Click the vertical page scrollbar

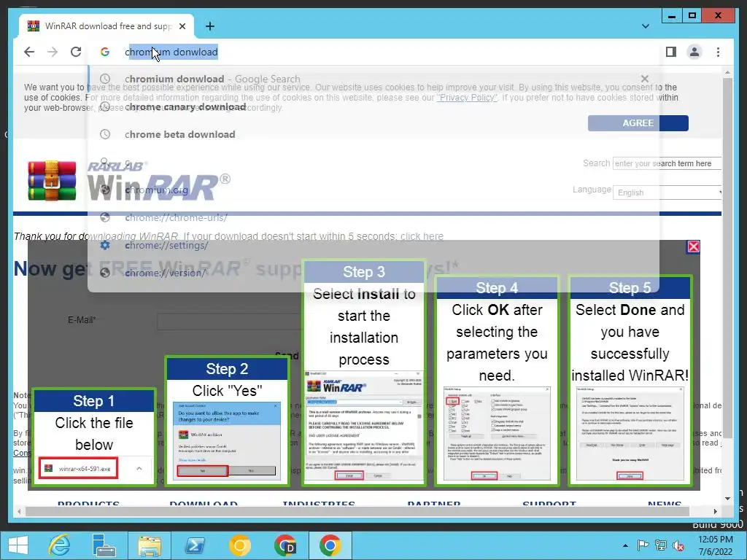727,257
